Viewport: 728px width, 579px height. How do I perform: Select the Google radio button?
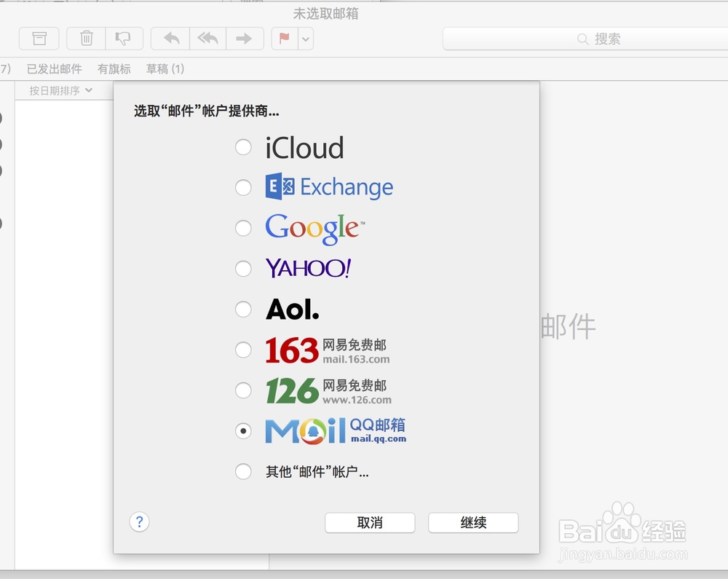[x=243, y=228]
